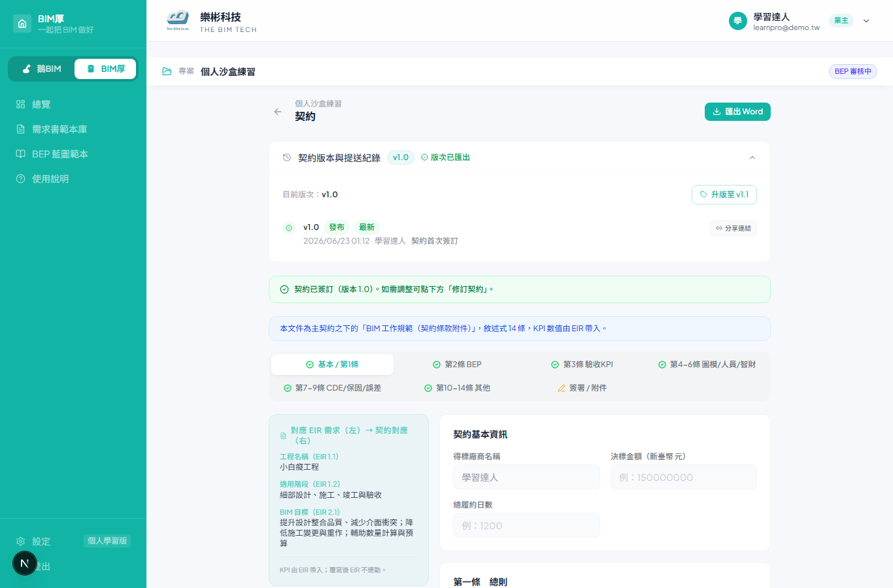Select the 簽署 / 附件 tab

point(582,388)
